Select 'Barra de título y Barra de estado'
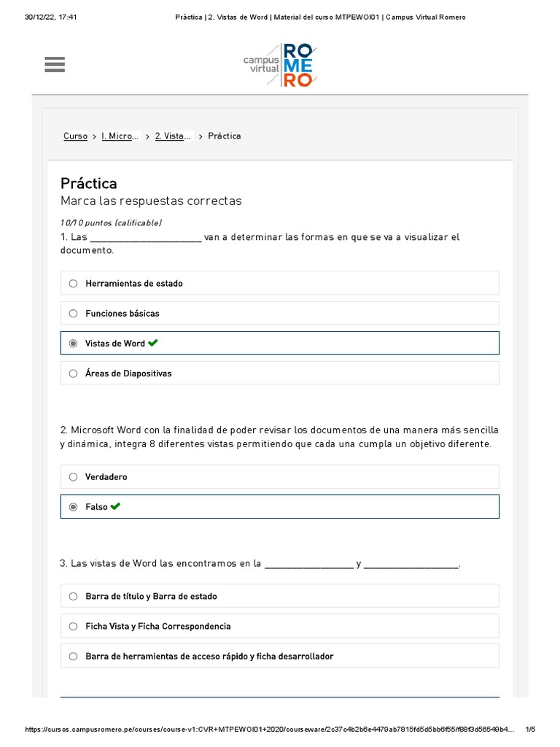 73,596
